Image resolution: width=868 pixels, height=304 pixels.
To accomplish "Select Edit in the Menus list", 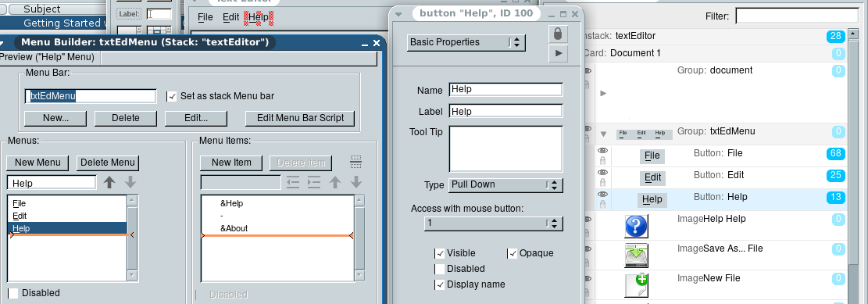I will click(67, 216).
